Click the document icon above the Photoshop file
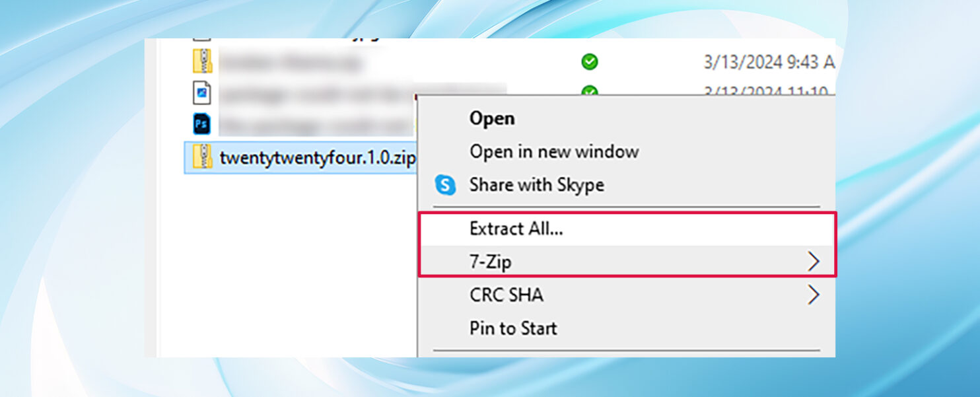The image size is (980, 397). coord(203,92)
